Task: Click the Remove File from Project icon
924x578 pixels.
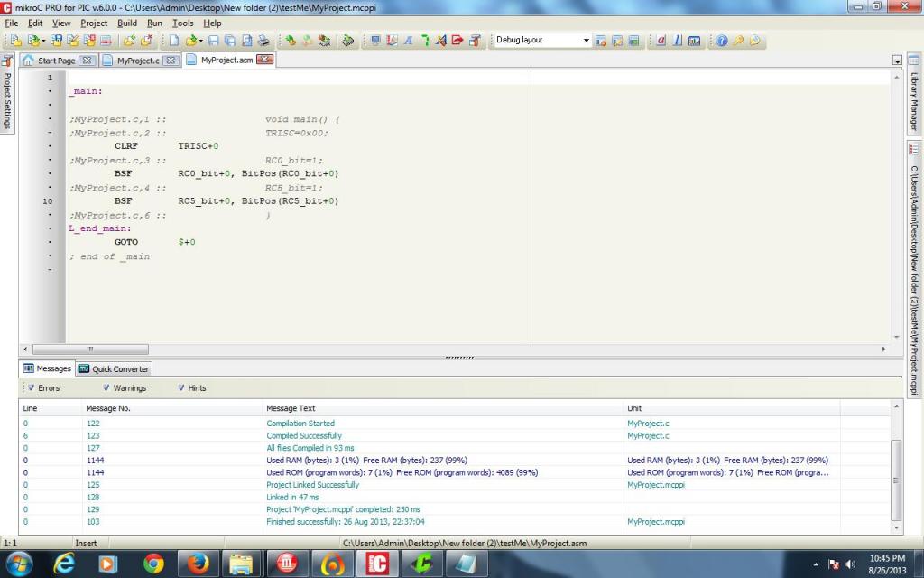Action: [x=146, y=40]
